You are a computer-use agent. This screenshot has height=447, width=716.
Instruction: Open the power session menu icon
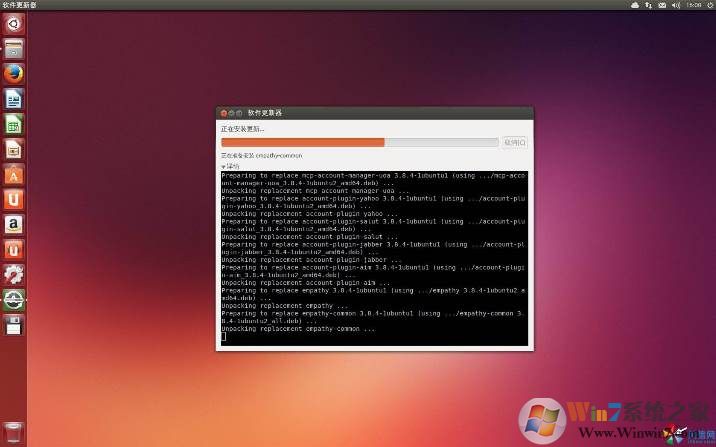pyautogui.click(x=709, y=5)
